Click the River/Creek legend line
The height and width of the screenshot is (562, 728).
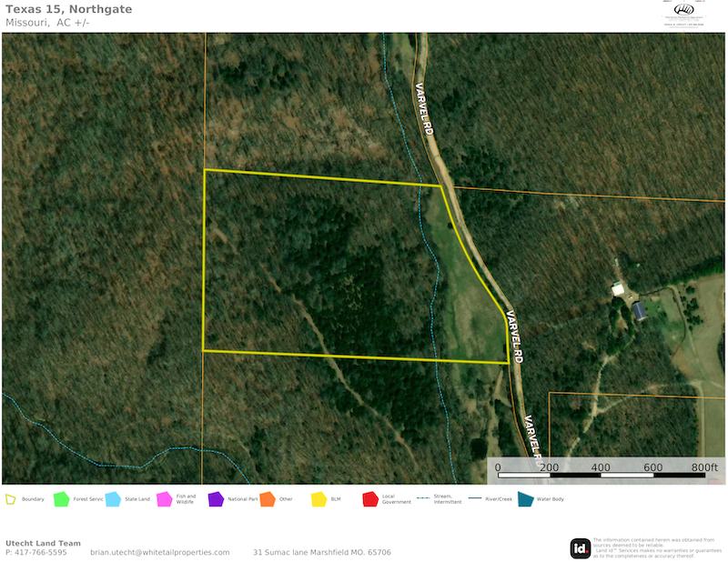click(475, 499)
